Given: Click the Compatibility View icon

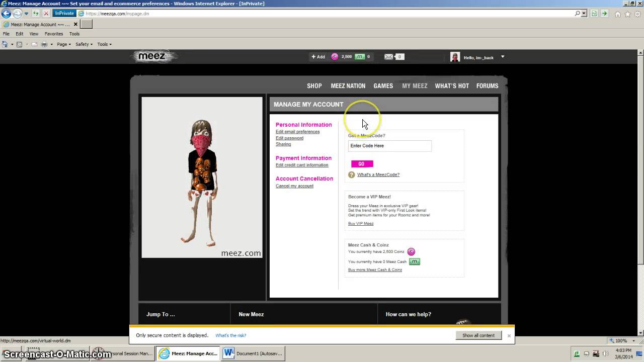Looking at the screenshot, I should (595, 14).
